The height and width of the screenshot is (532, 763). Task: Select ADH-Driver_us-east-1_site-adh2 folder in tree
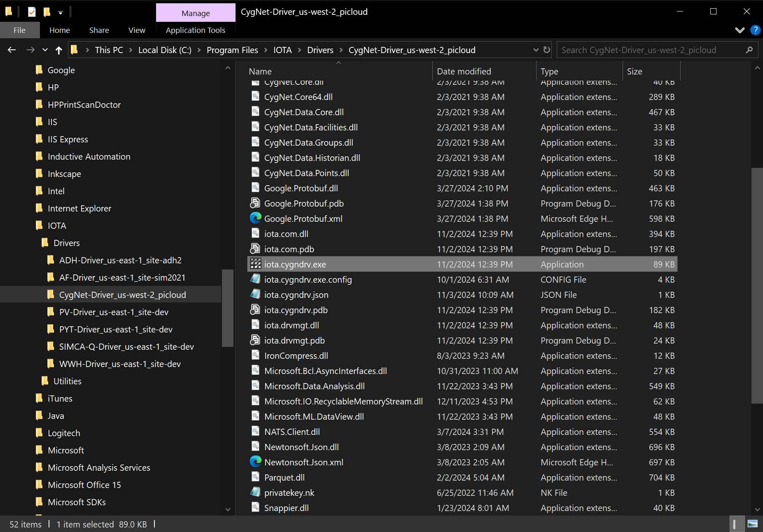[120, 260]
